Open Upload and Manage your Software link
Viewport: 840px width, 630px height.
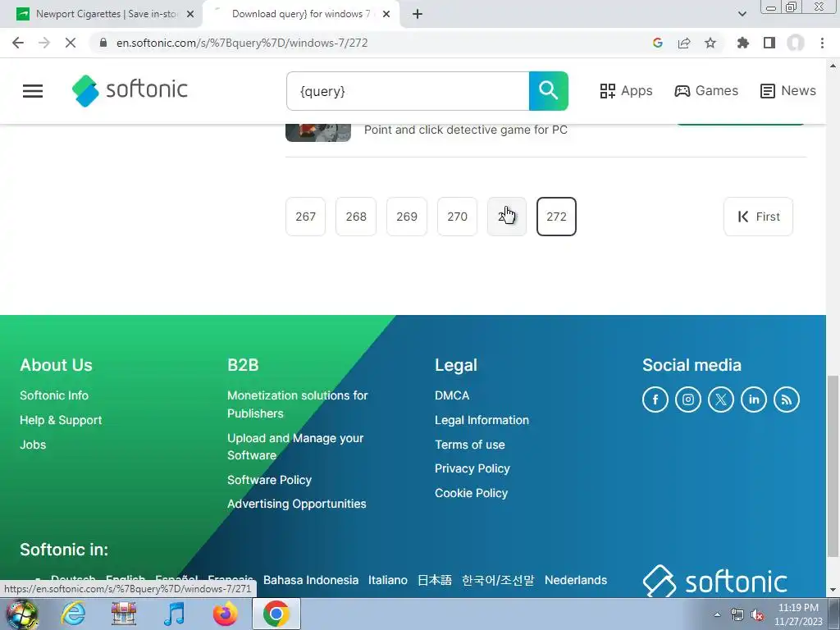pyautogui.click(x=295, y=447)
